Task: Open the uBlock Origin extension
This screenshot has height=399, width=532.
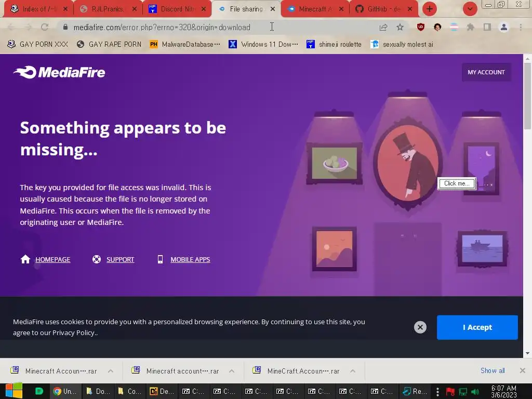Action: coord(421,27)
